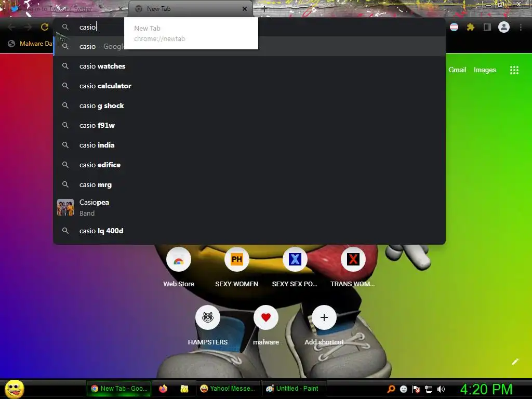532x399 pixels.
Task: Click the customize page pencil icon
Action: click(x=515, y=362)
